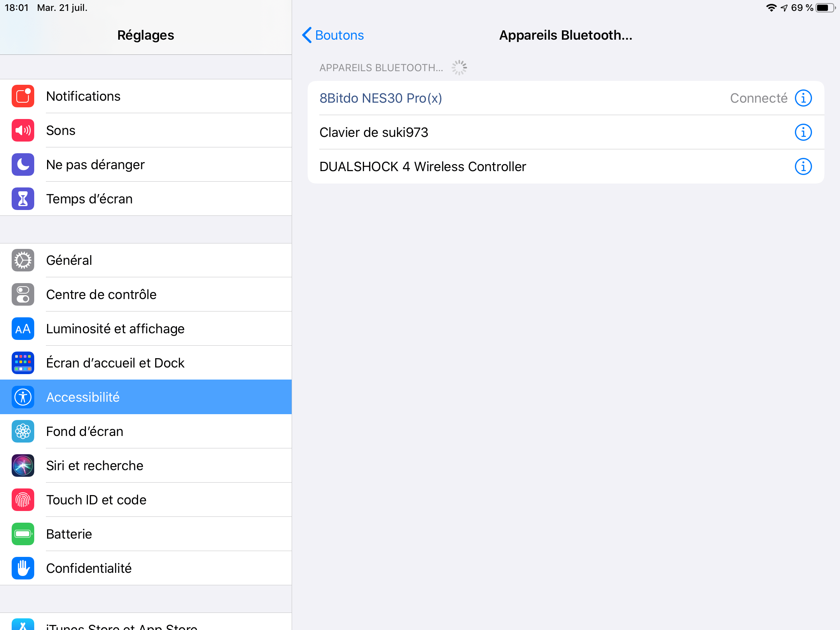Tap the Accessibilité figure icon
840x630 pixels.
pos(23,397)
